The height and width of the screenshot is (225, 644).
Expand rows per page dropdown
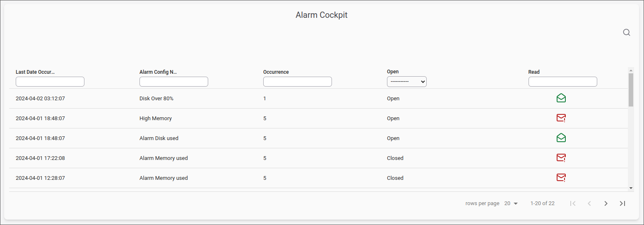[x=511, y=203]
